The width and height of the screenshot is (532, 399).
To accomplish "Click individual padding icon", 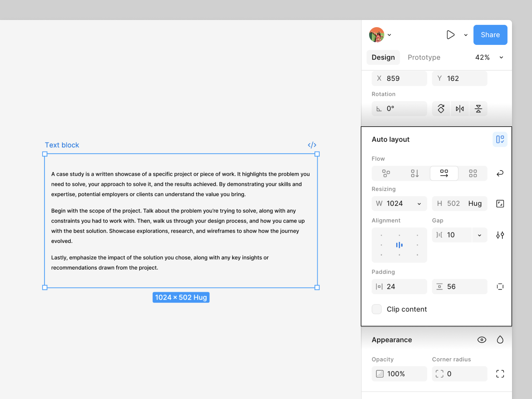I will tap(500, 287).
